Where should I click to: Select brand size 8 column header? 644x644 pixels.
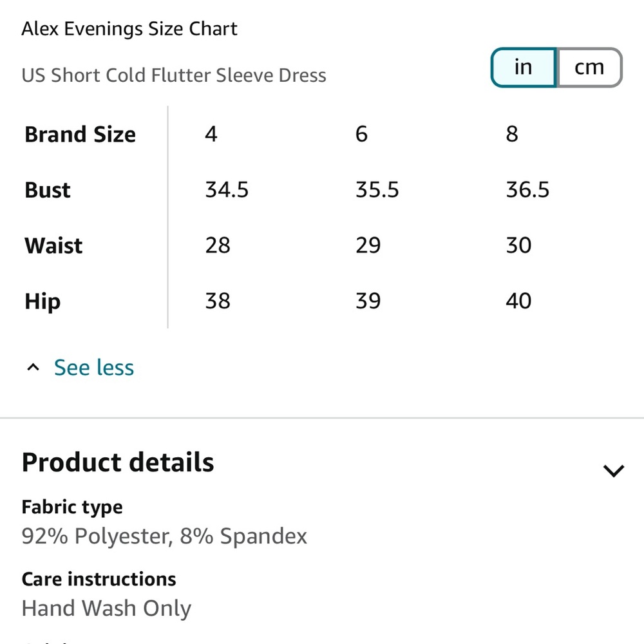[x=512, y=134]
